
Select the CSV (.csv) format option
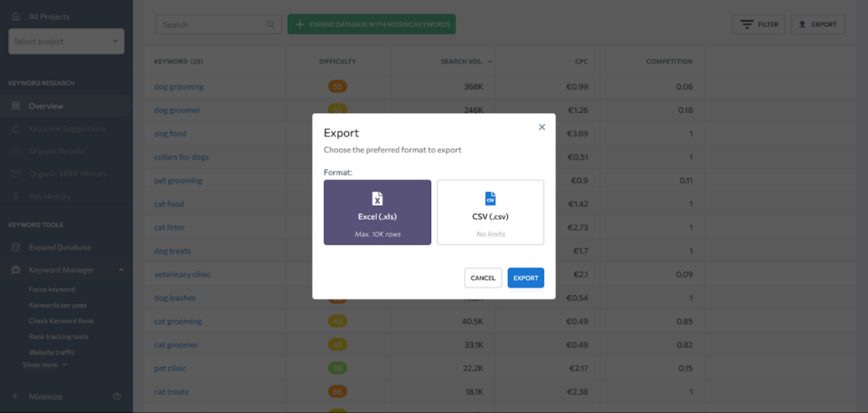tap(490, 212)
